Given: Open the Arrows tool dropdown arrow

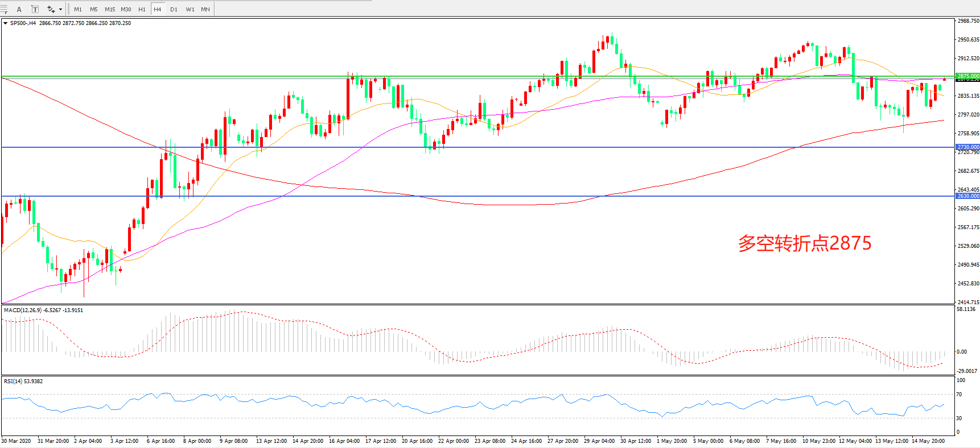Looking at the screenshot, I should click(60, 9).
